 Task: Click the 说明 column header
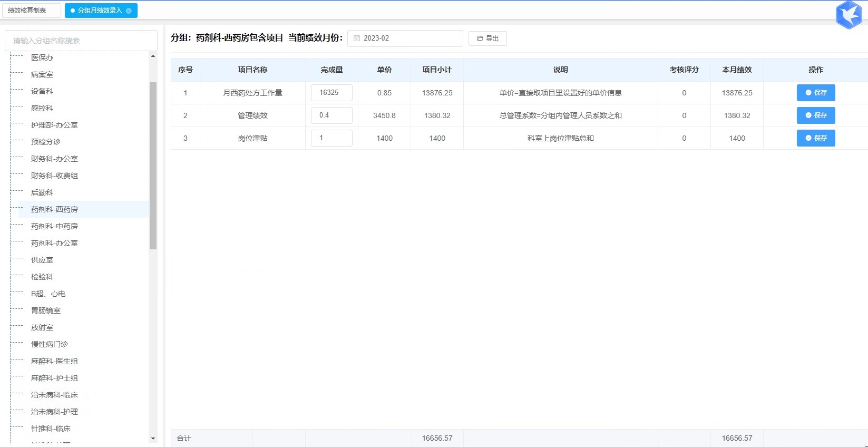(x=561, y=70)
